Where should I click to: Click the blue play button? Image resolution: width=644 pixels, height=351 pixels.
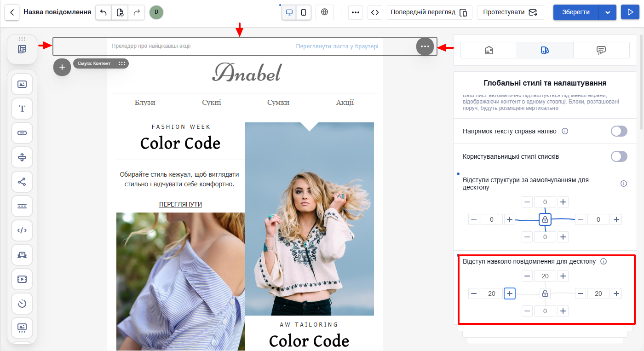(x=630, y=12)
